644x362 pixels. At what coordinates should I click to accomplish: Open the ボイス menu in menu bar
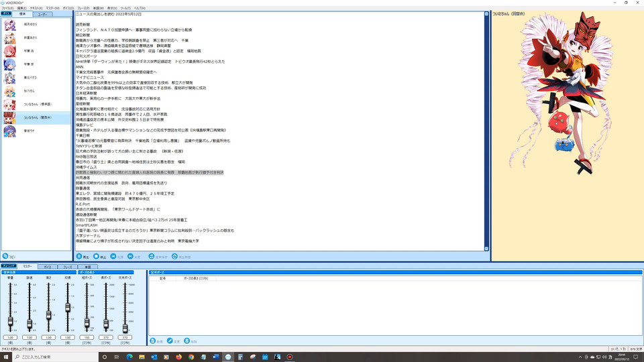point(68,8)
